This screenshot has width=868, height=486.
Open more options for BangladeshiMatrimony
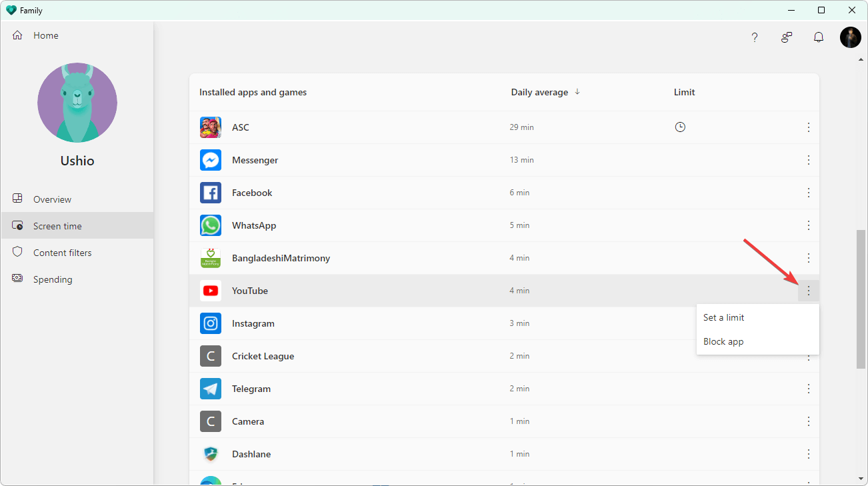(x=809, y=258)
